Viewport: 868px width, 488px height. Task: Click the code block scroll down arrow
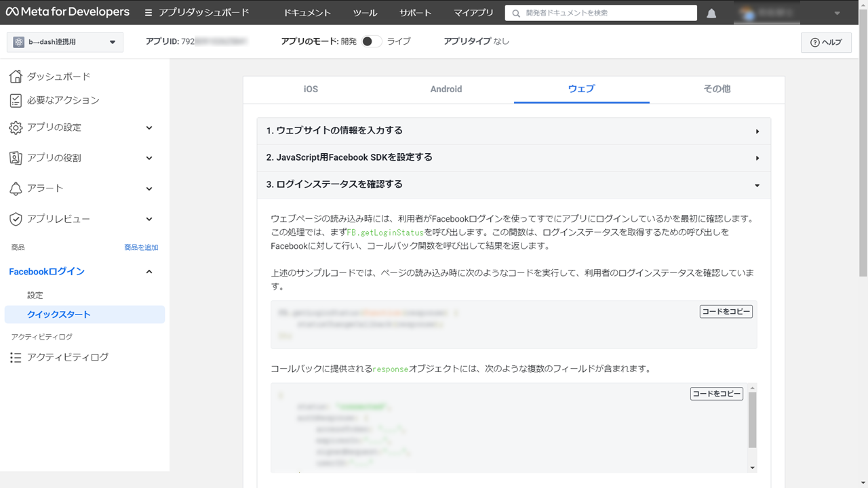click(752, 468)
